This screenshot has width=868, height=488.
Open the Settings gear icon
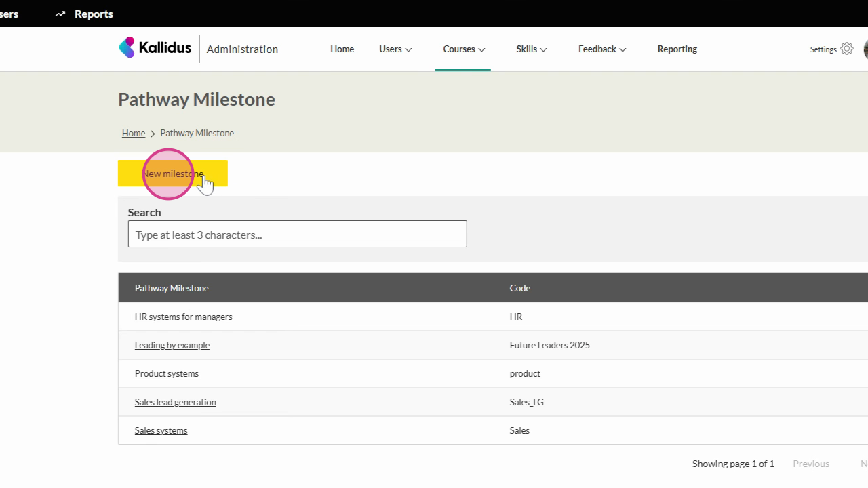pos(846,49)
